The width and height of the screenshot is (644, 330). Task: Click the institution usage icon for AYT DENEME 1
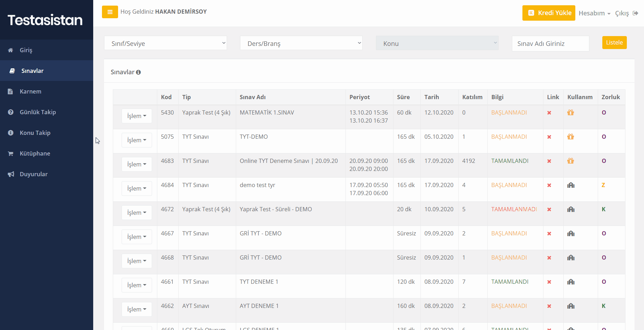pyautogui.click(x=571, y=306)
